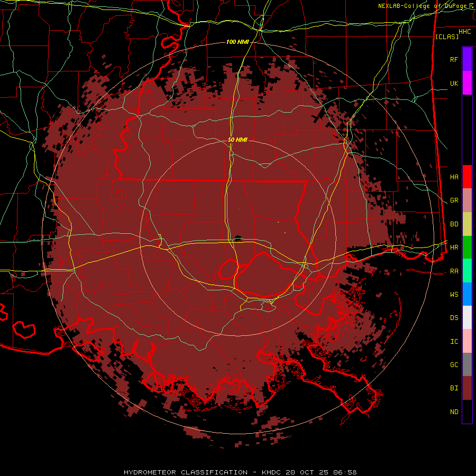The height and width of the screenshot is (476, 476).
Task: Click the 'IC' legend label
Action: pyautogui.click(x=454, y=342)
